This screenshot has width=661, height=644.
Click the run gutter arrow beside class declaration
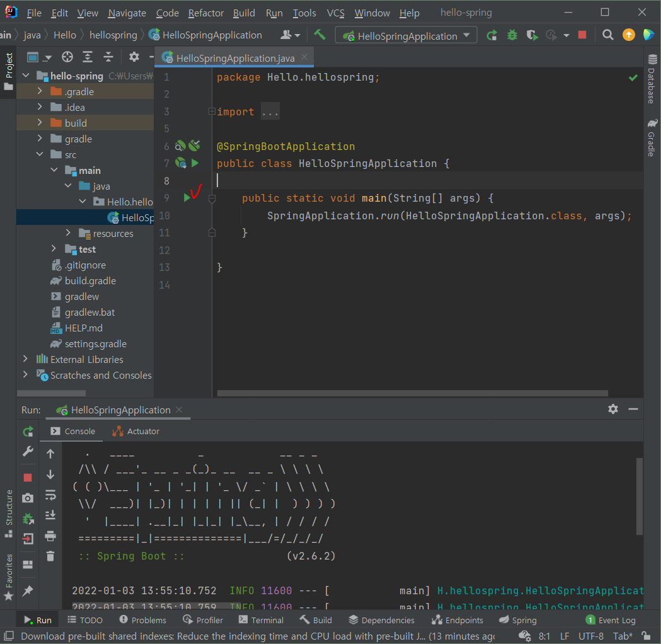tap(195, 163)
